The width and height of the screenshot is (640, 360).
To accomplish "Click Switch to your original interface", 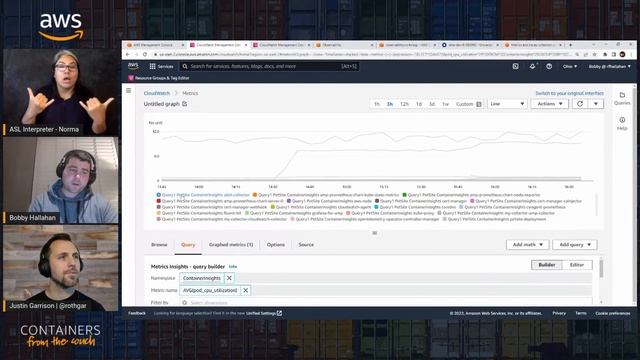I will coord(569,93).
